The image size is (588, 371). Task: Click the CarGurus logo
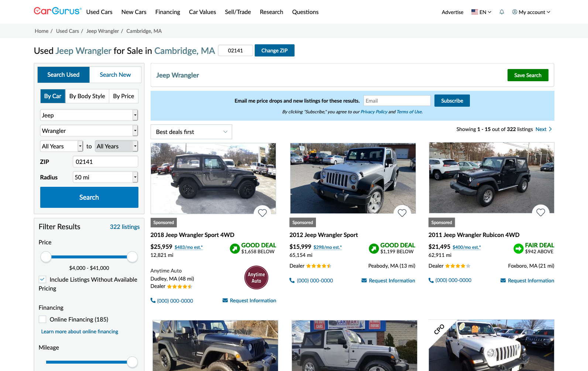[x=57, y=11]
